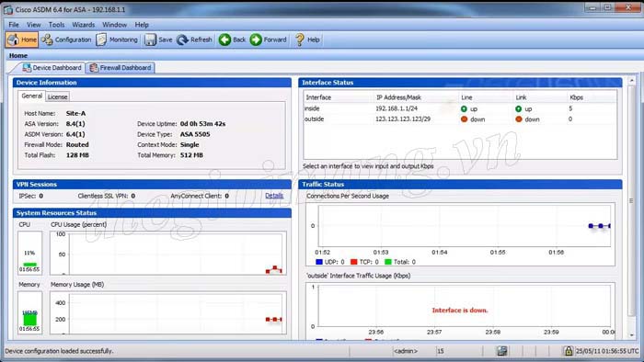
Task: Click the CPU 11% gauge
Action: point(29,253)
